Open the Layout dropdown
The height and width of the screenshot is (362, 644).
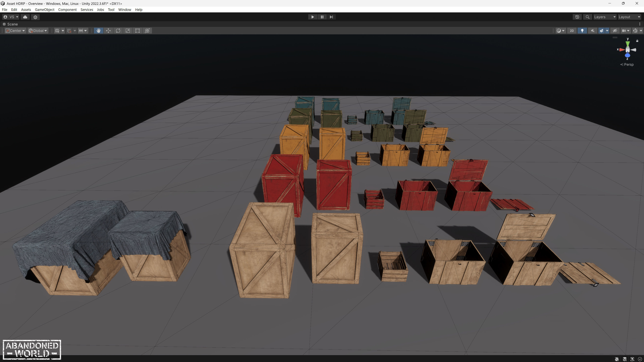629,17
